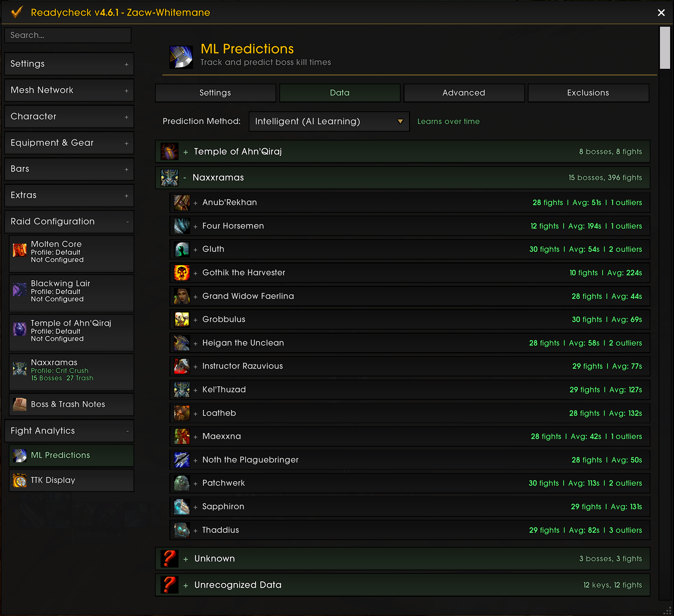Click the Grobbulus boss icon
Viewport: 674px width, 616px height.
click(x=182, y=320)
